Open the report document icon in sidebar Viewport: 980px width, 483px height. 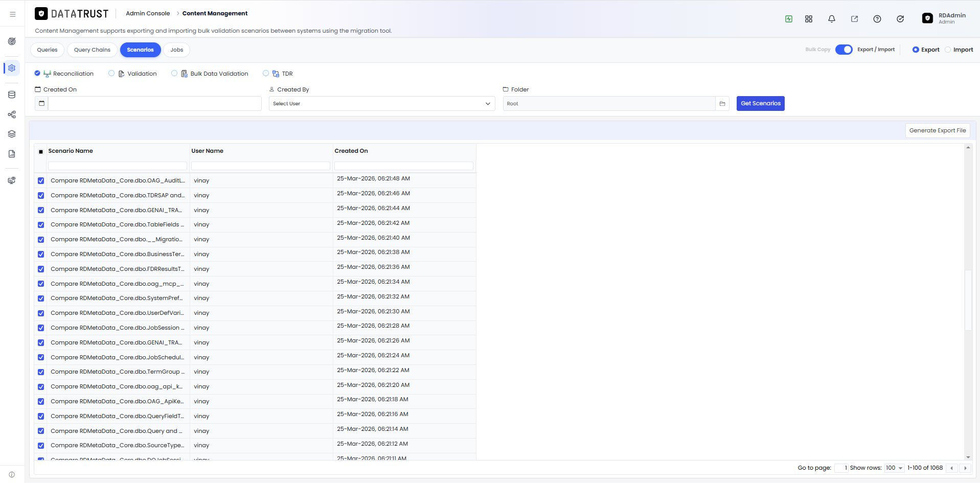12,154
